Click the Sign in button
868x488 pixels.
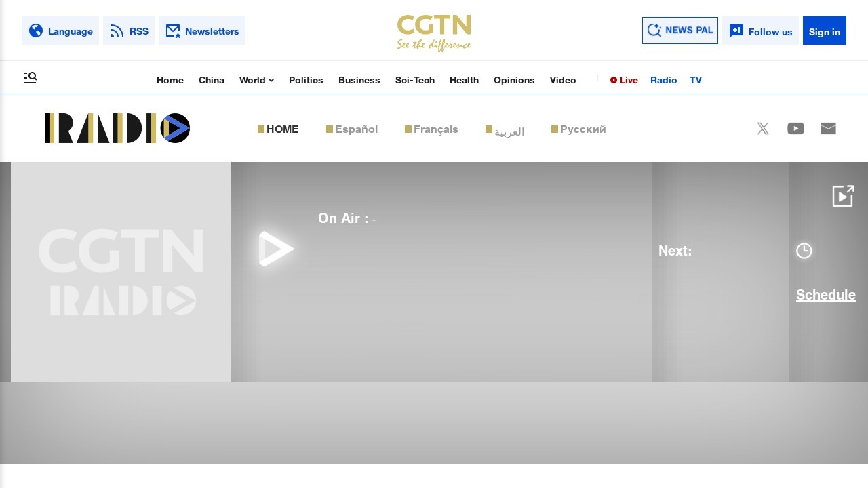[825, 30]
